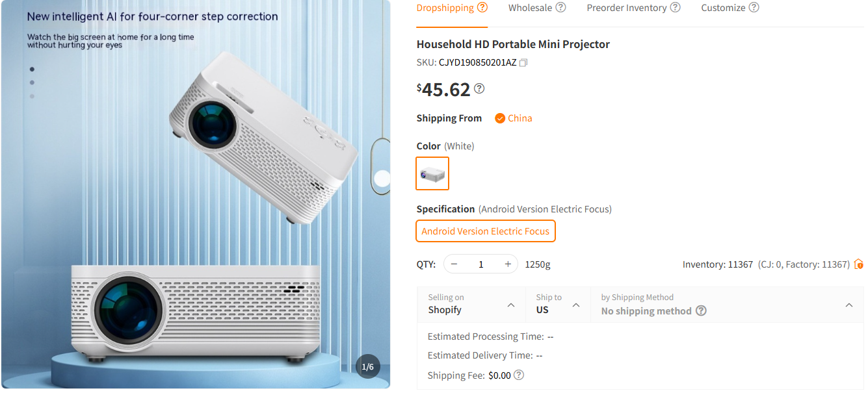The image size is (868, 393).
Task: Click inside the QTY input field
Action: 480,264
